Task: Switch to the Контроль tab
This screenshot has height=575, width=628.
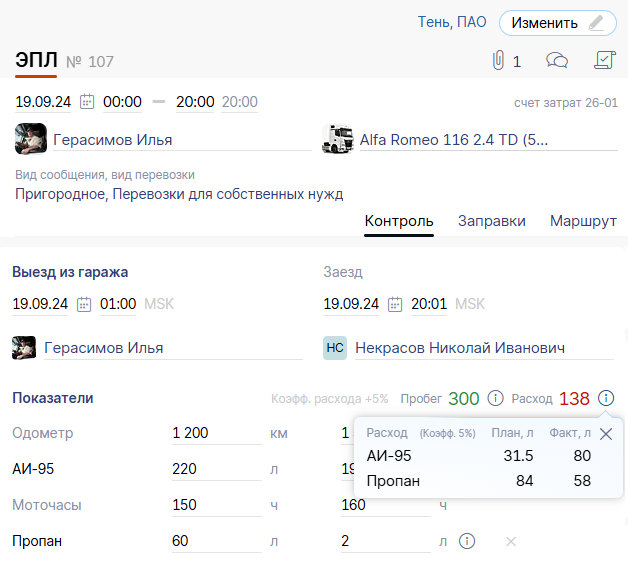Action: 398,221
